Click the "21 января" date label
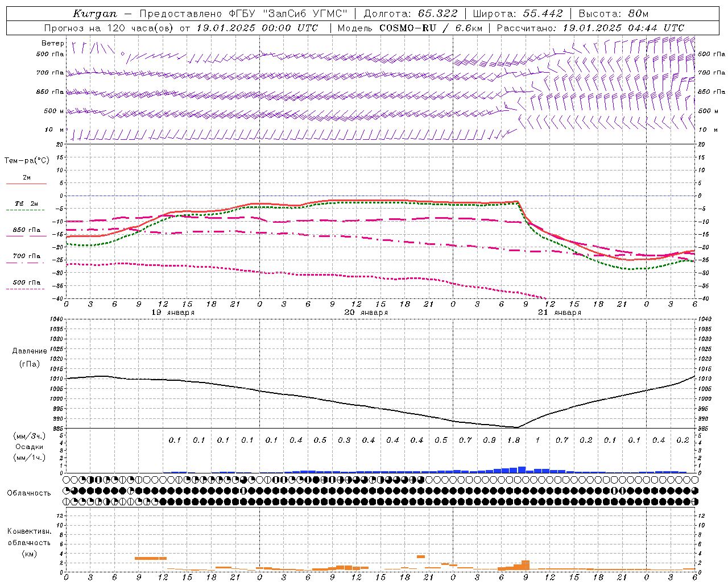728x582 pixels. (560, 313)
